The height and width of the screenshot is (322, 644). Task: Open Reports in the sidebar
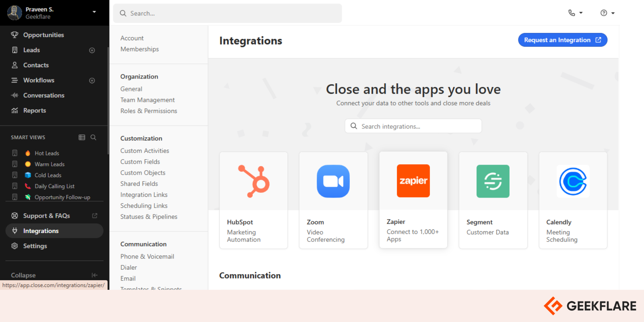35,110
